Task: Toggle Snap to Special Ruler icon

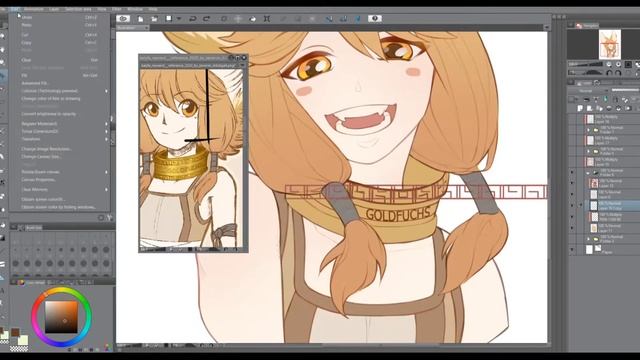Action: click(x=343, y=19)
